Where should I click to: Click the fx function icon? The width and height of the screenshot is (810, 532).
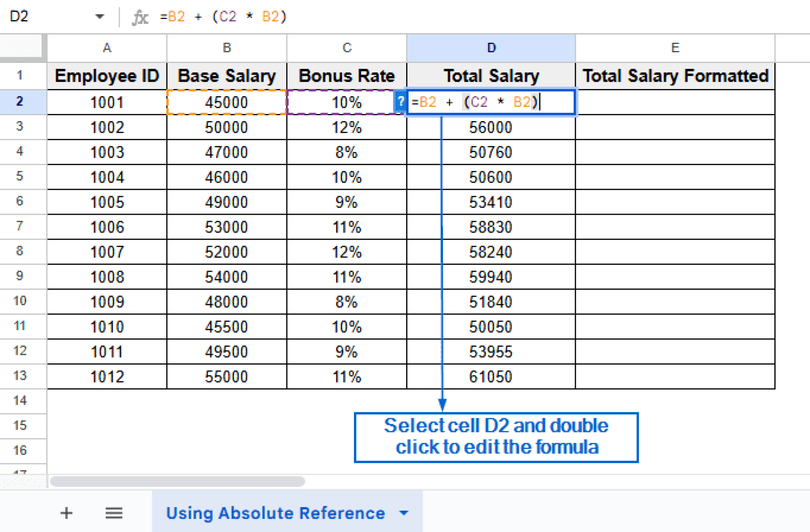point(140,17)
